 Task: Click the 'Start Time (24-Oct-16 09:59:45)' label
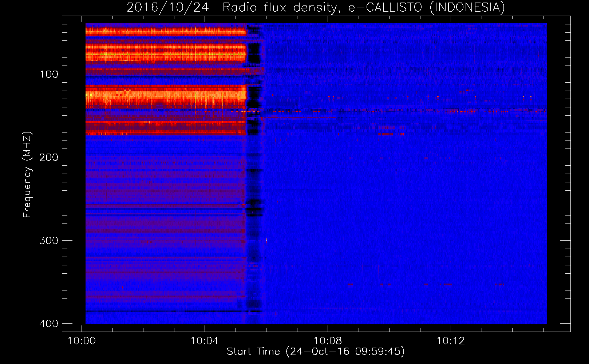(316, 351)
